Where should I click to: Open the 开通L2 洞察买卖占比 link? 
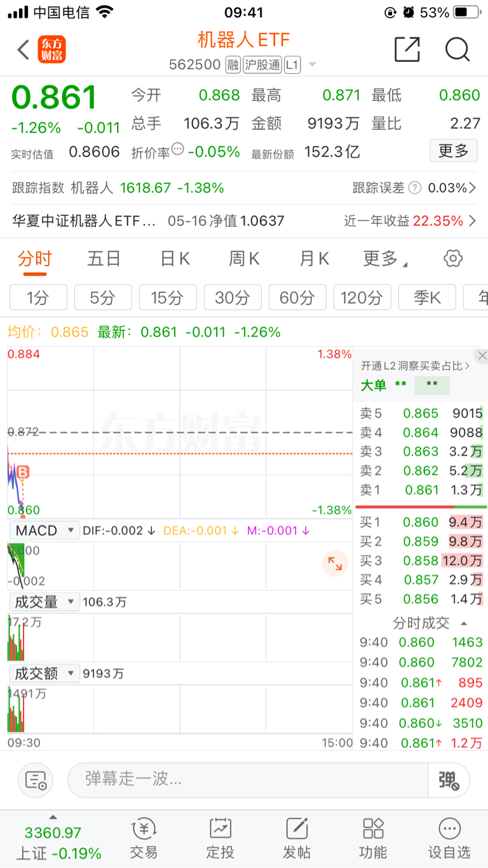pyautogui.click(x=416, y=366)
